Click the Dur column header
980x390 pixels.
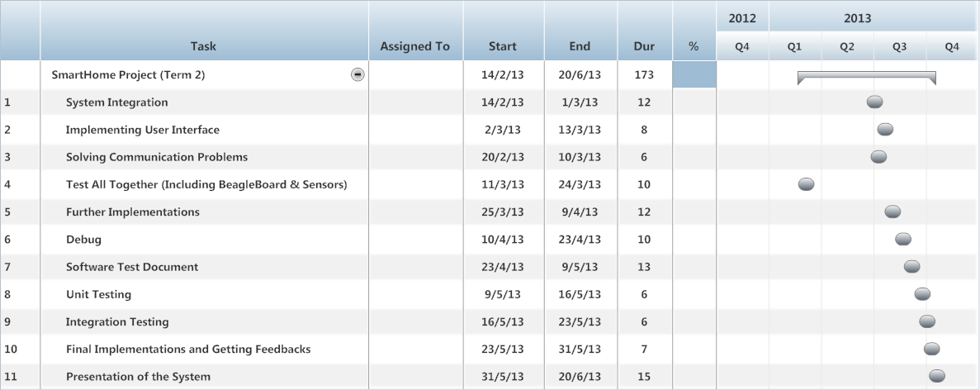tap(644, 45)
